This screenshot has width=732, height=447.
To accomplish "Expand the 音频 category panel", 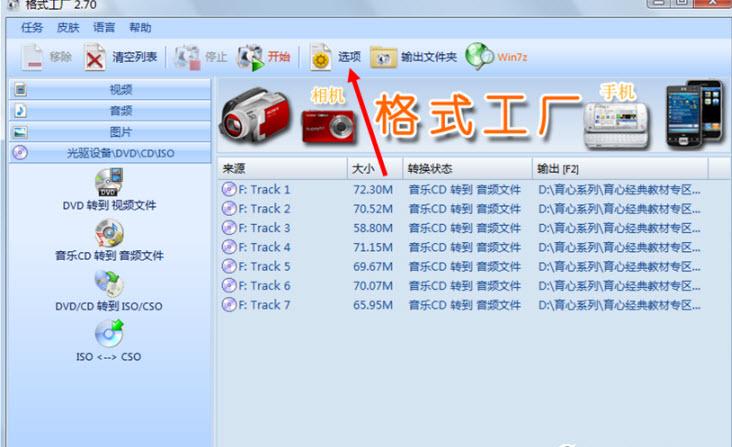I will click(110, 111).
